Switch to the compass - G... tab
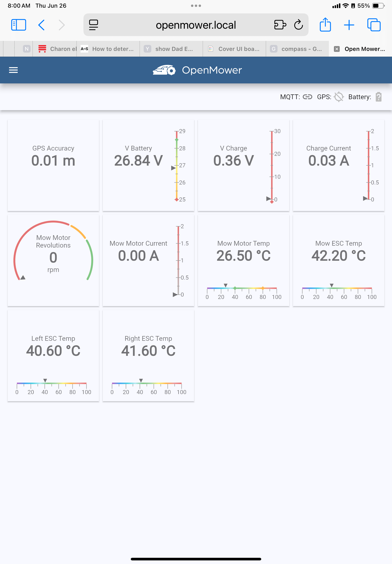 click(x=297, y=49)
